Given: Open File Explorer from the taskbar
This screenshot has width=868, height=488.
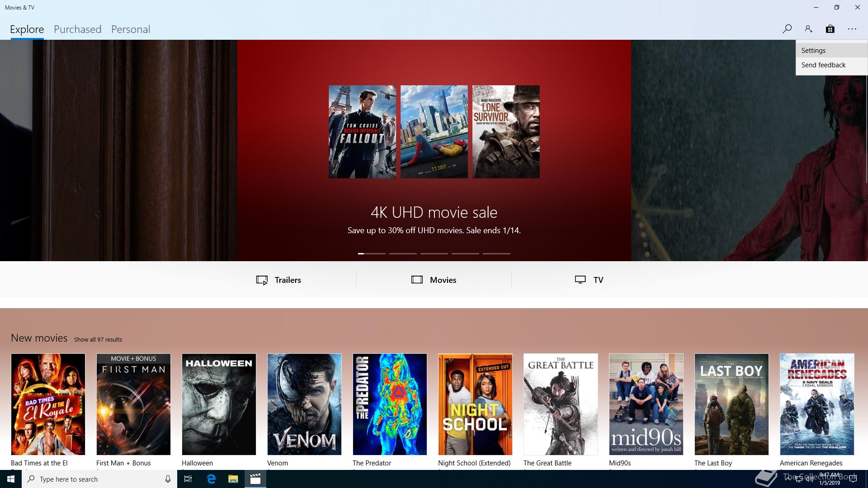Looking at the screenshot, I should point(233,479).
